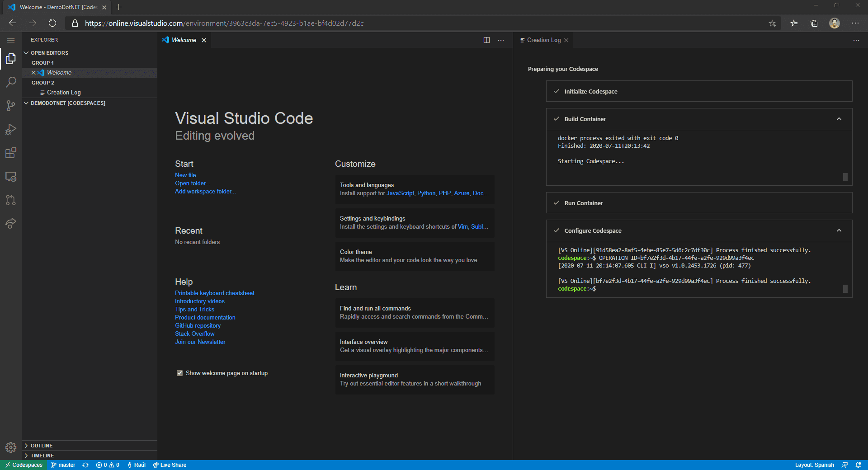Select Welcome in Open Editors Group 1

coord(90,73)
